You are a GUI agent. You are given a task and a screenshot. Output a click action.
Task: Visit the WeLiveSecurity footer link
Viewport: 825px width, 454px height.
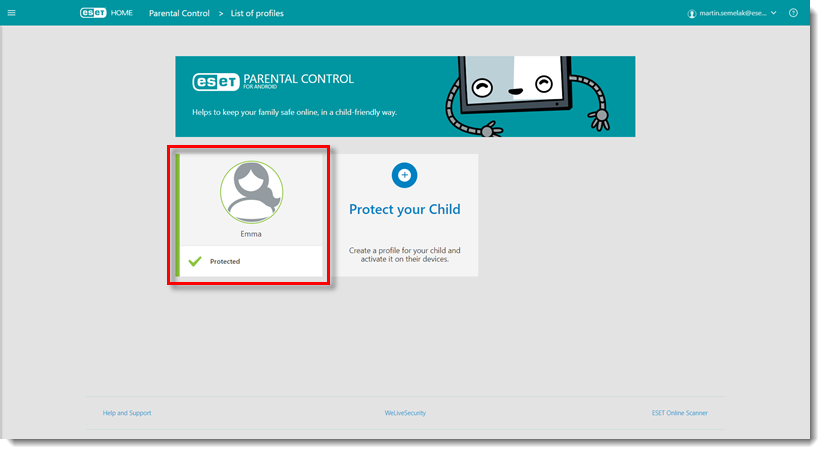pyautogui.click(x=405, y=412)
